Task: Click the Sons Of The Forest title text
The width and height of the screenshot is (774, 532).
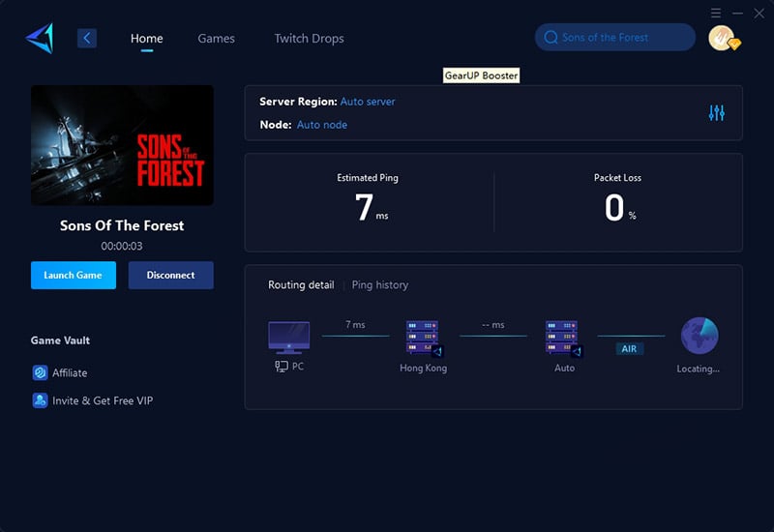Action: (x=122, y=225)
